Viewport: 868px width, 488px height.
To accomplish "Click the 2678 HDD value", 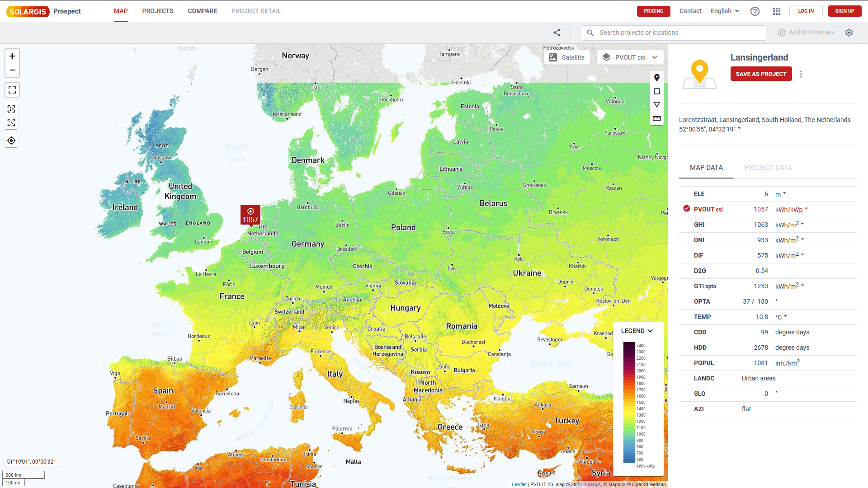I will point(761,347).
